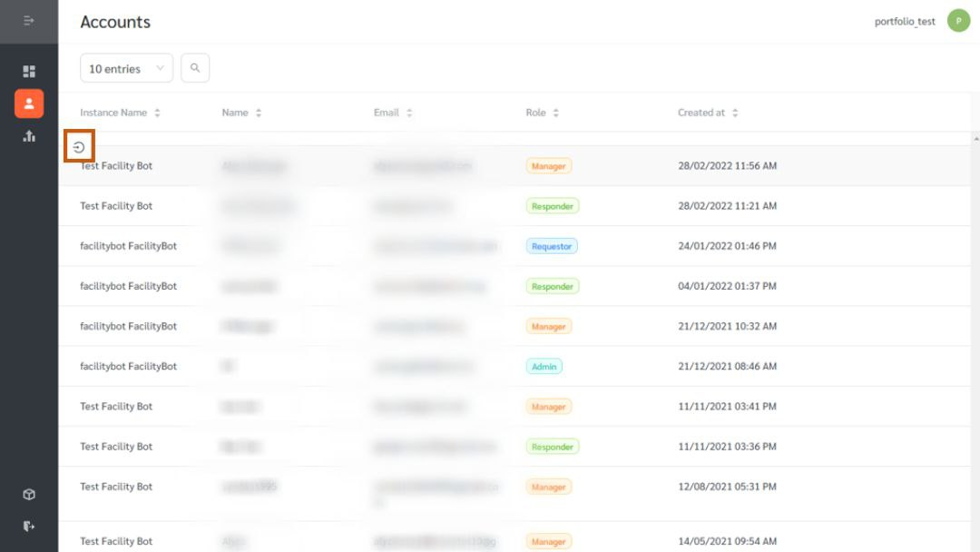Open the analytics chart icon in sidebar
This screenshot has width=980, height=552.
pyautogui.click(x=29, y=136)
